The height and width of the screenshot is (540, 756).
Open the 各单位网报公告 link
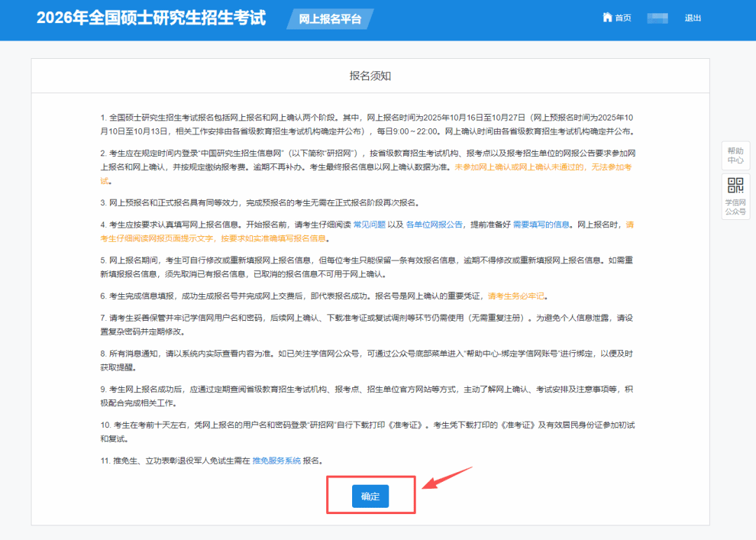434,225
